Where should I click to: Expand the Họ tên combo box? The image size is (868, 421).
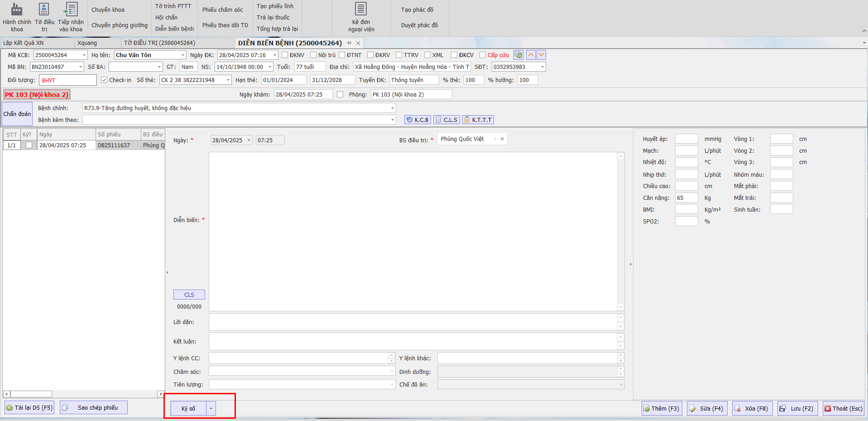(x=183, y=55)
